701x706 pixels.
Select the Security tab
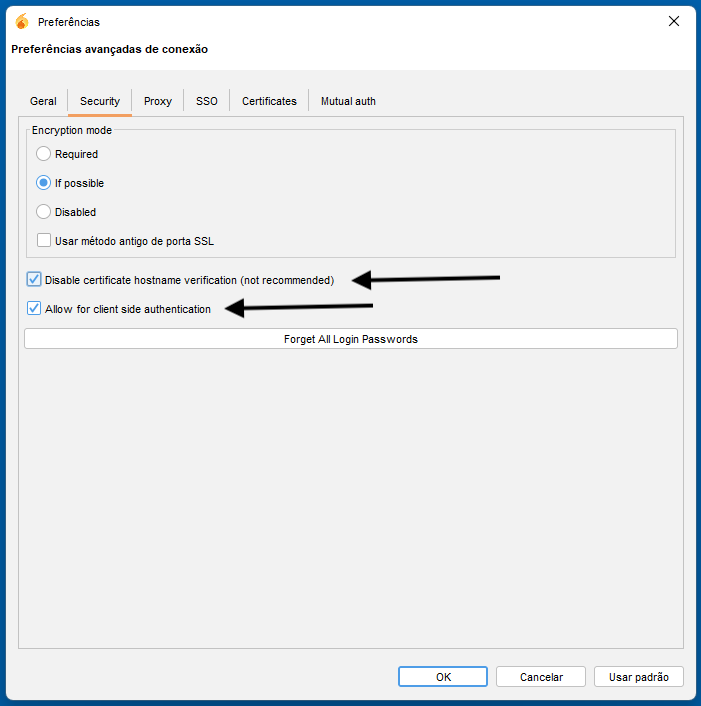(x=100, y=101)
